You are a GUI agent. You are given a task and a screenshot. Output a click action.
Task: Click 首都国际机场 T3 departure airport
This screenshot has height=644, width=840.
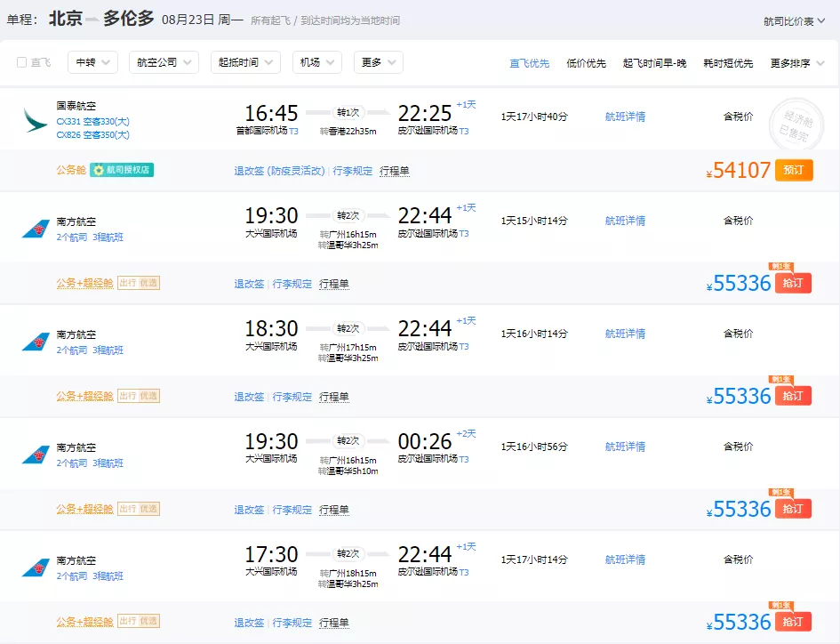pos(268,131)
